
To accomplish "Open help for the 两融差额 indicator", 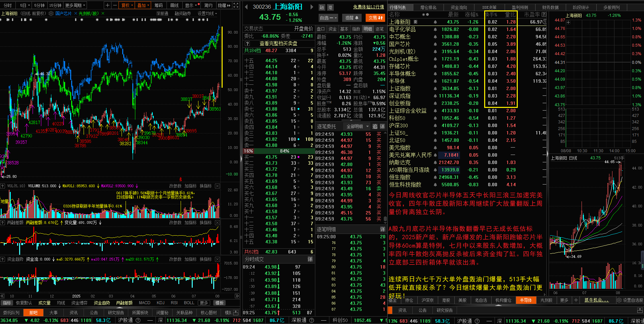I will (3, 222).
